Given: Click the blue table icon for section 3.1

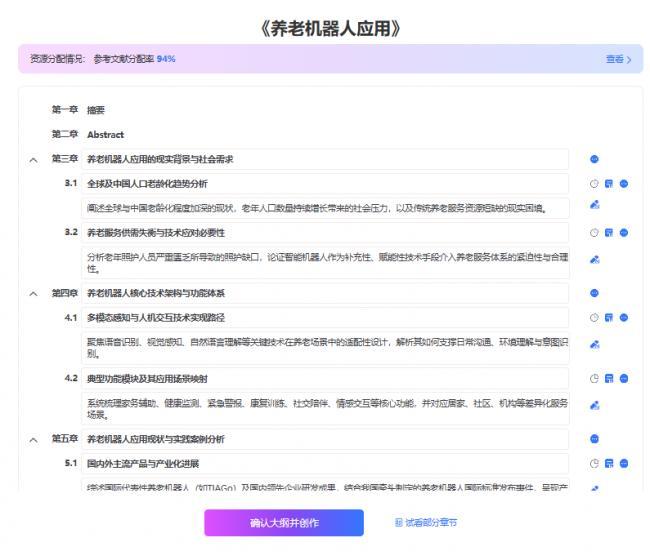Looking at the screenshot, I should pos(609,184).
